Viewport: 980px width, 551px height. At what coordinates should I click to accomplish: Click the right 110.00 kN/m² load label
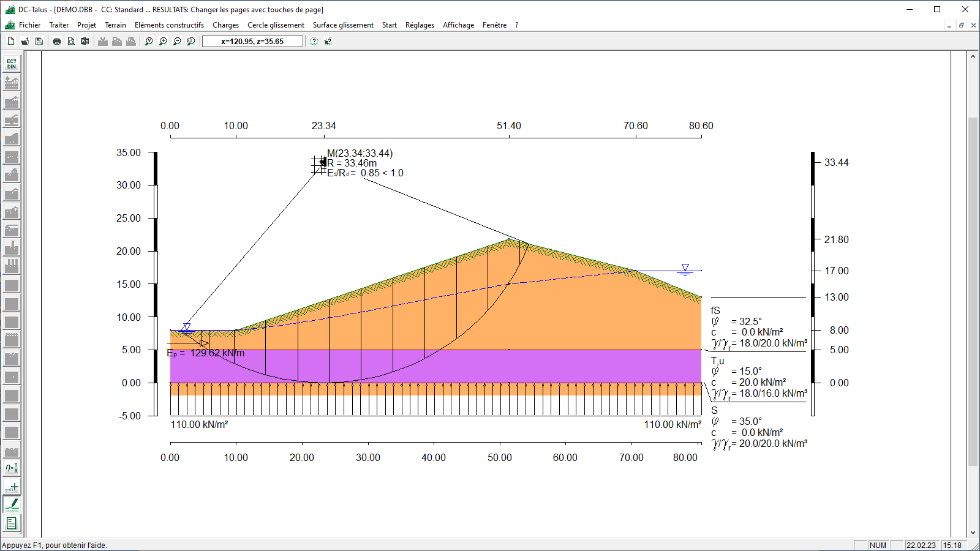[x=673, y=424]
